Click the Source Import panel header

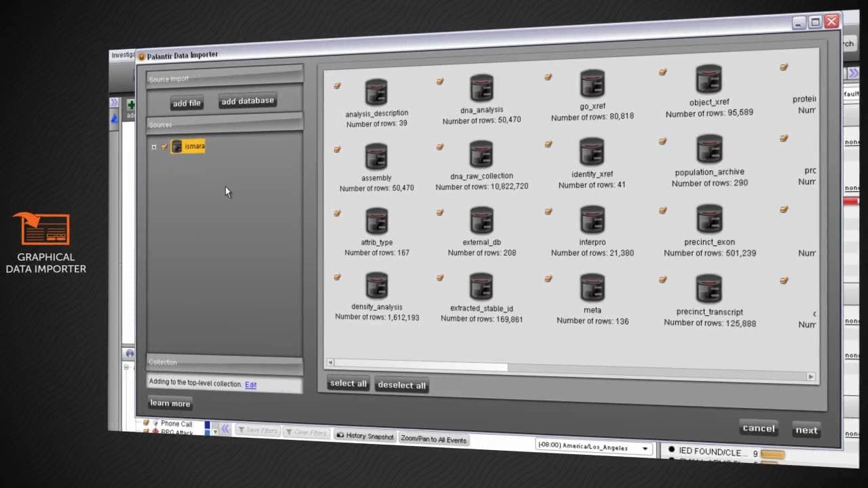(224, 77)
